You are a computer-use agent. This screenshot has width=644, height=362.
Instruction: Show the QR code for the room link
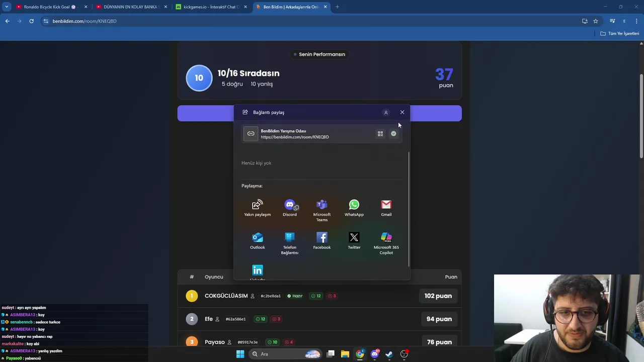[x=380, y=134]
